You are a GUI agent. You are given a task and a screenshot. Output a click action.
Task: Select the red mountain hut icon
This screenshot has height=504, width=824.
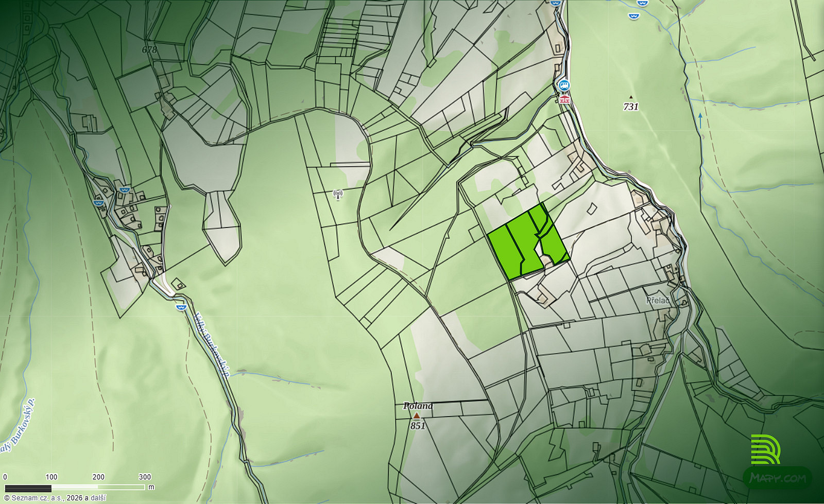pyautogui.click(x=564, y=99)
